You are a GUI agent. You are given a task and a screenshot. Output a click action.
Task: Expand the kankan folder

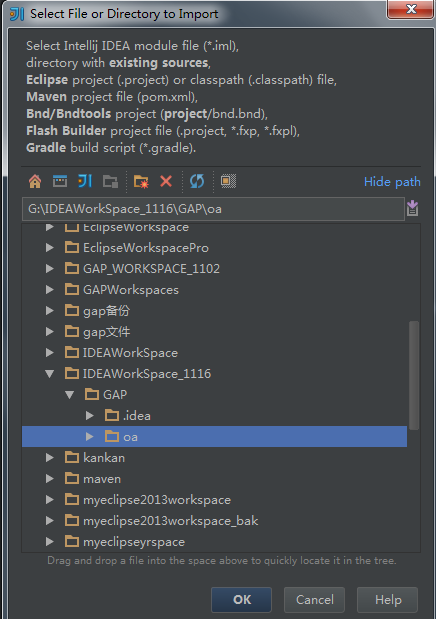50,458
